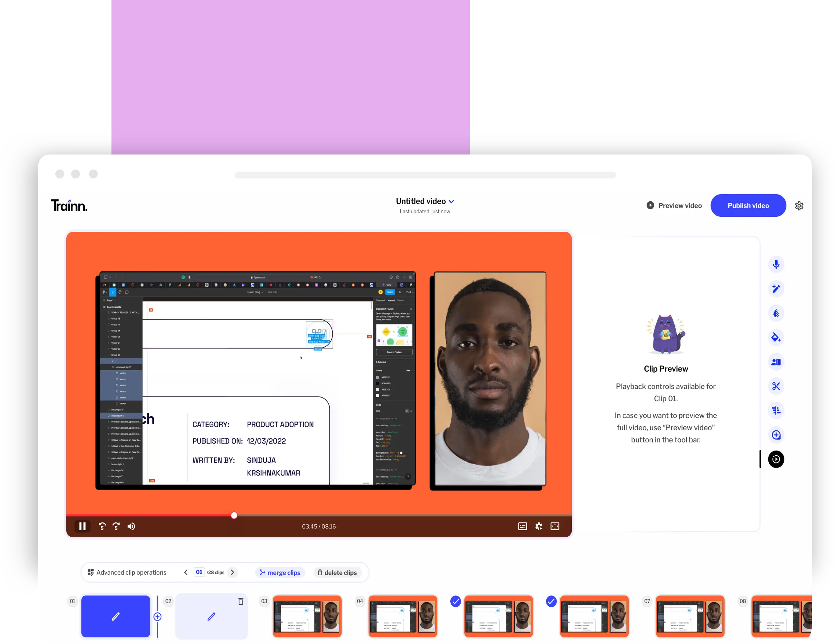
Task: Select the paint bucket fill icon
Action: tap(776, 337)
